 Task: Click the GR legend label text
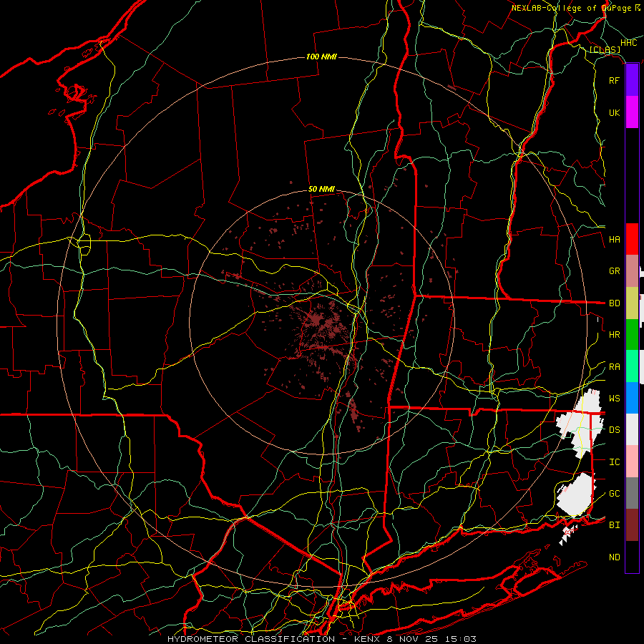pyautogui.click(x=614, y=271)
